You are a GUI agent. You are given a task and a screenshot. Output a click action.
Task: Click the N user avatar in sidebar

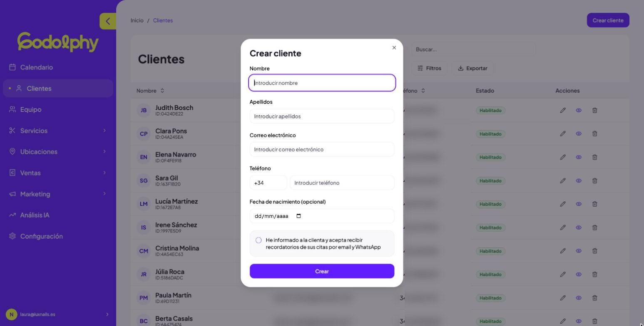pyautogui.click(x=11, y=314)
